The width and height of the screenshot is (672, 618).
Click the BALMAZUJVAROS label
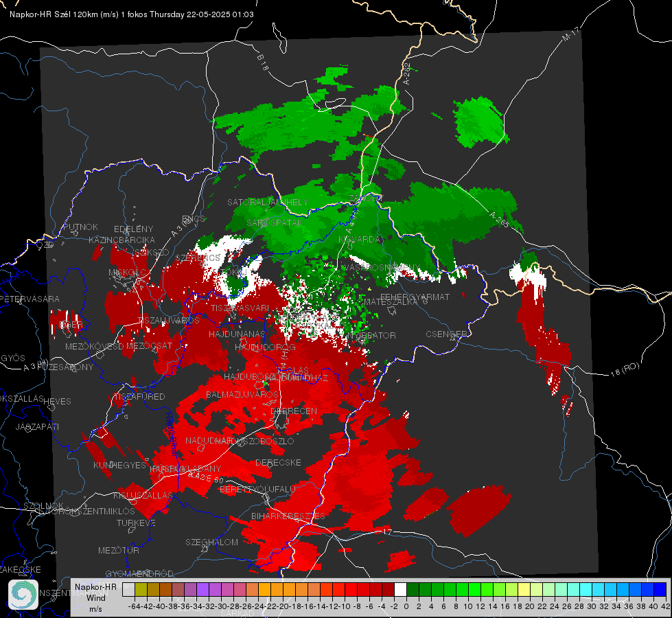pyautogui.click(x=242, y=394)
